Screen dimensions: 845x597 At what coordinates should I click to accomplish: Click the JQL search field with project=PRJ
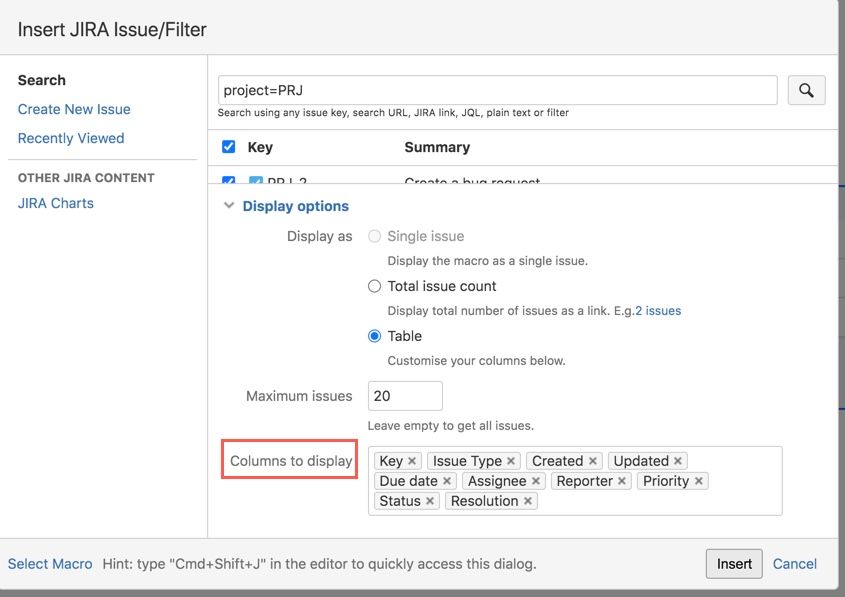click(x=497, y=90)
